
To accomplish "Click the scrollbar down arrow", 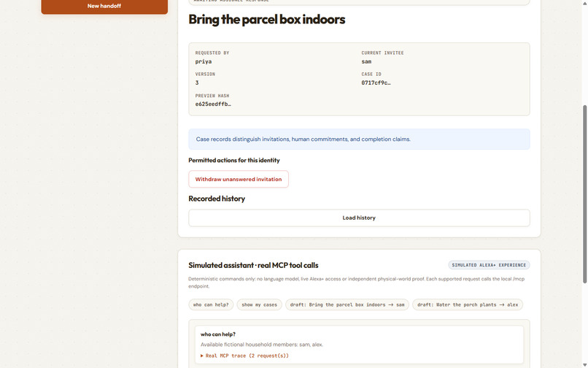I will tap(584, 365).
